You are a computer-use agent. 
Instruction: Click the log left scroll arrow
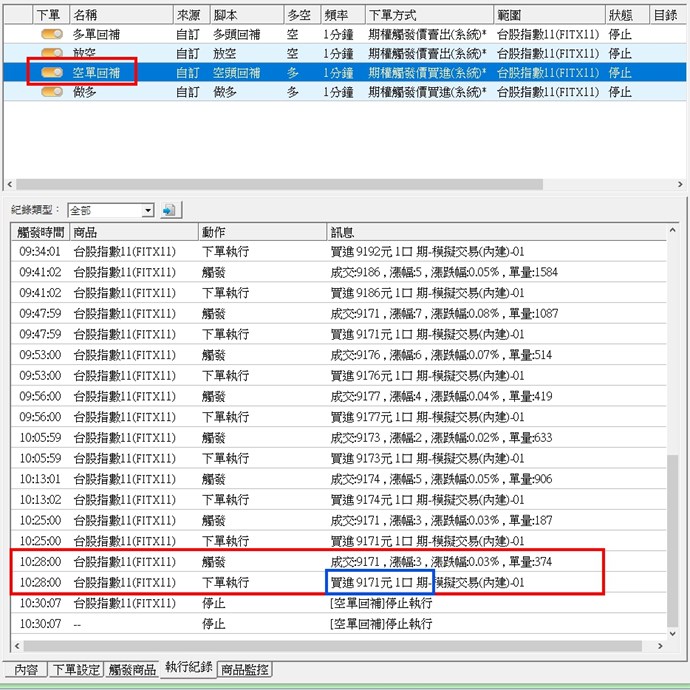pos(17,646)
